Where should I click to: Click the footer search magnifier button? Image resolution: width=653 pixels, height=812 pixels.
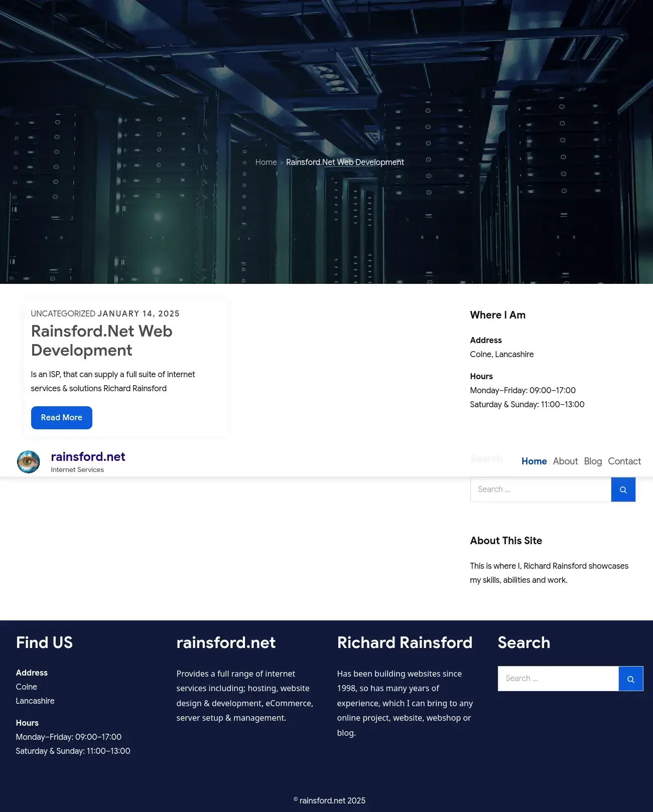coord(631,679)
